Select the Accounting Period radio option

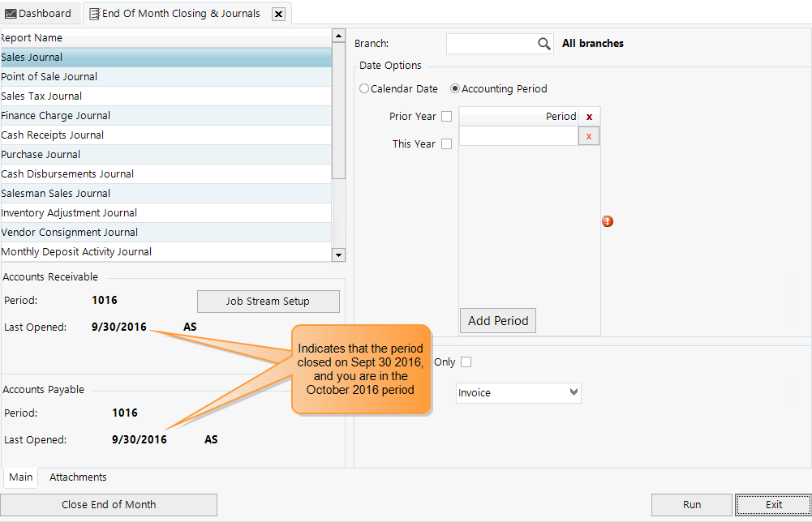[455, 89]
